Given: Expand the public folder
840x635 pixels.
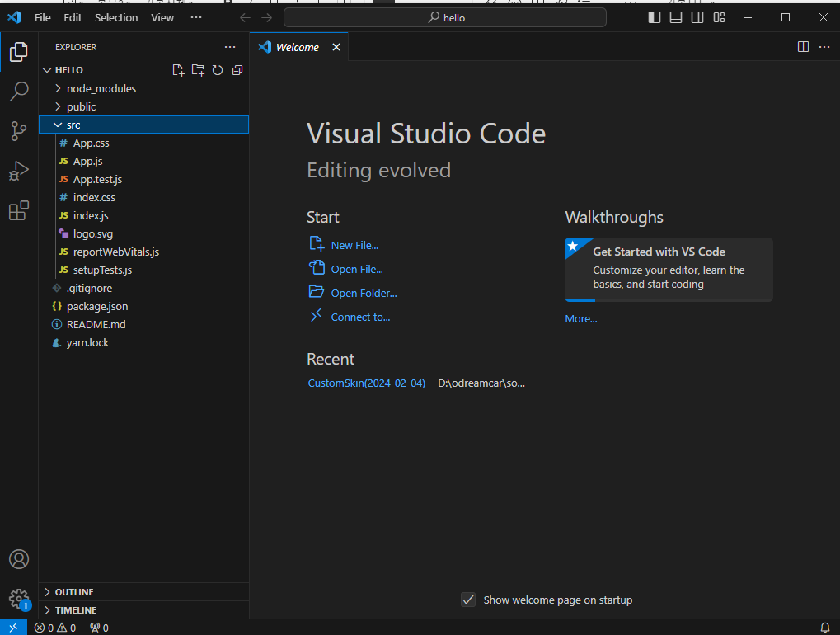Looking at the screenshot, I should coord(143,106).
